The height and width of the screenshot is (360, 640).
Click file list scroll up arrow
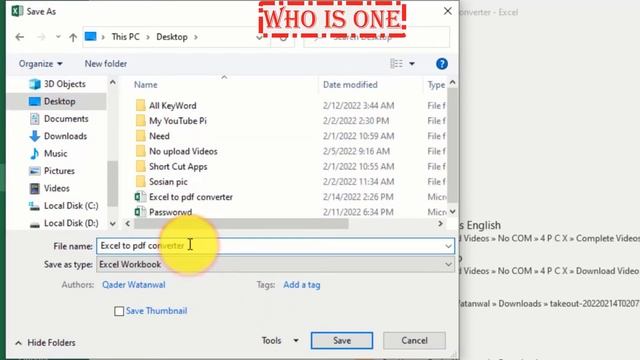click(452, 83)
